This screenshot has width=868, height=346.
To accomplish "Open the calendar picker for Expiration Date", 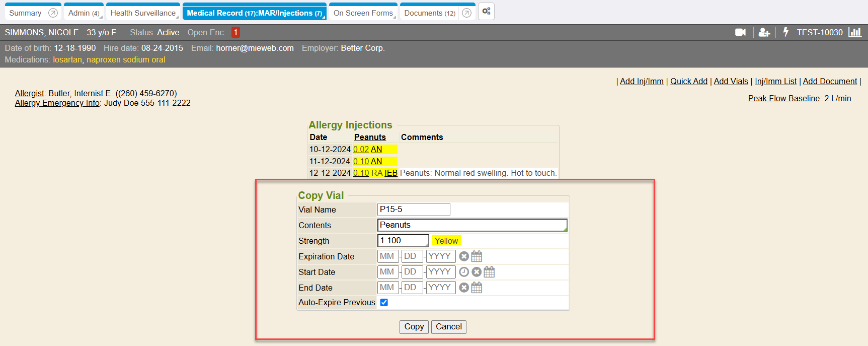I will pos(477,256).
